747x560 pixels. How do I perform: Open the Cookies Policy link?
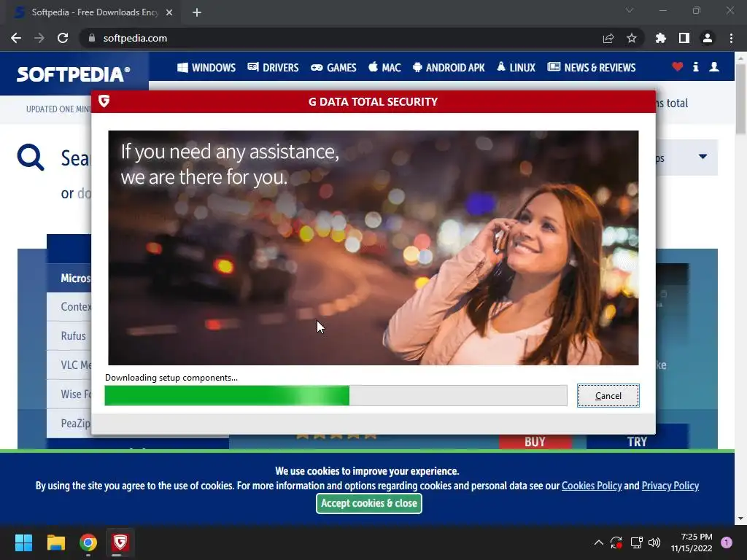click(x=592, y=486)
